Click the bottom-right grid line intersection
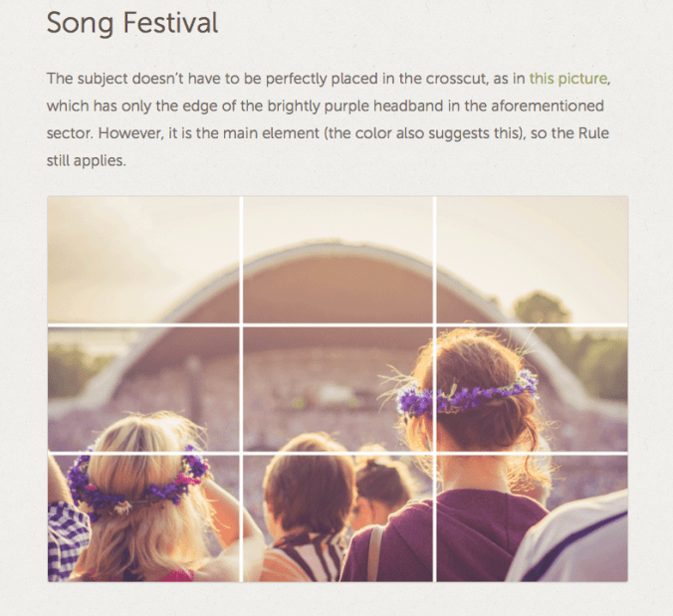 434,454
